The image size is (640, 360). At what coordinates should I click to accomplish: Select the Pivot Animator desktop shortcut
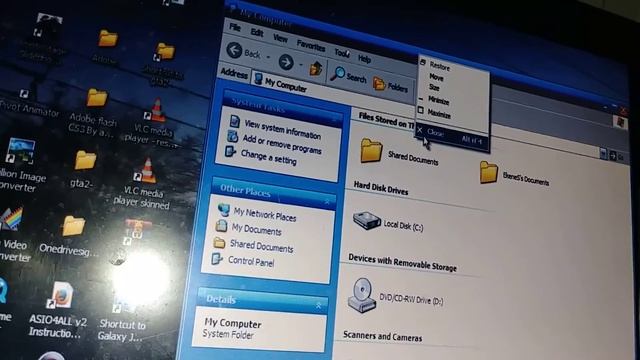click(x=25, y=95)
